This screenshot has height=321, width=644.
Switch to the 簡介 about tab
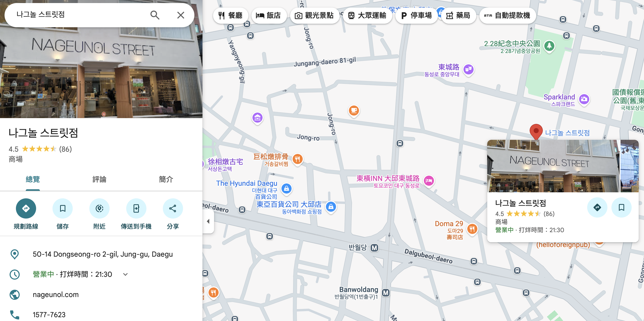(166, 179)
